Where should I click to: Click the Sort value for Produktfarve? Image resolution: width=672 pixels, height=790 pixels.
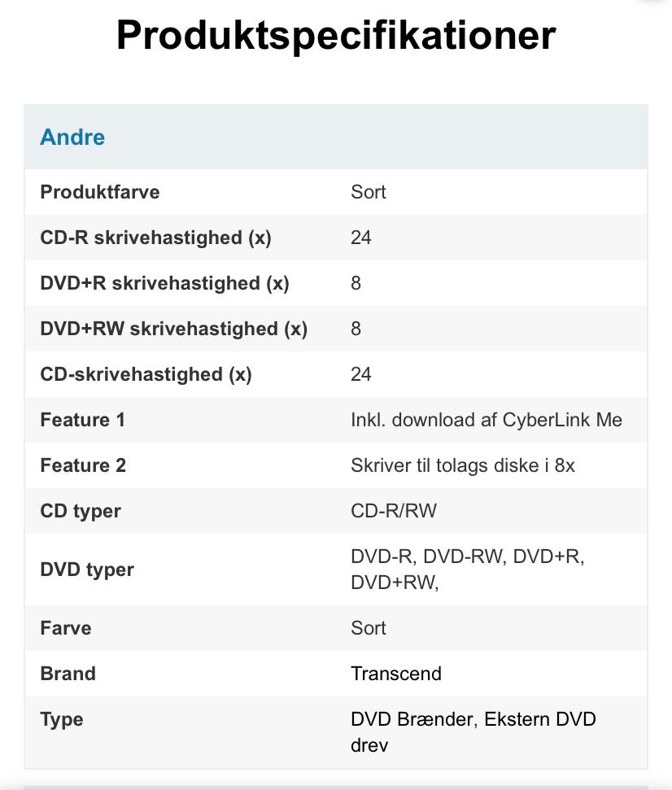pos(368,192)
